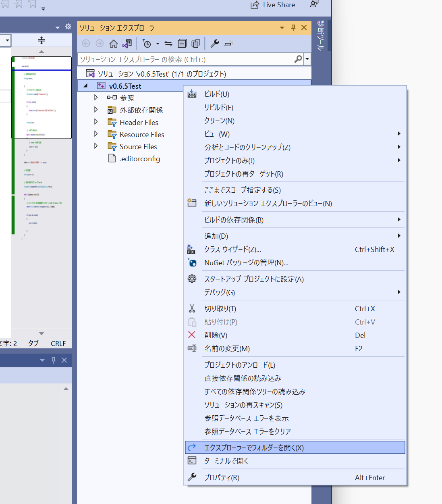
Task: Click the terminal icon for ターミナルで開く
Action: (x=192, y=460)
